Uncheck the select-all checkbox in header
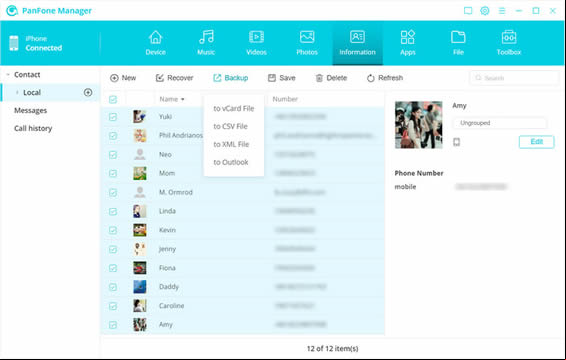The height and width of the screenshot is (360, 566). 113,99
